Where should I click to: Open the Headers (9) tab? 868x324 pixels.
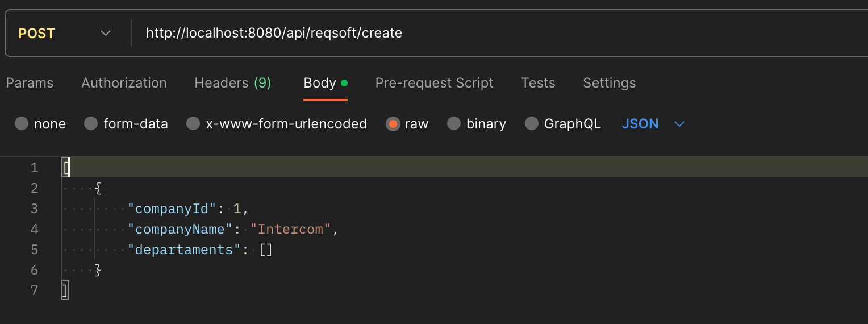tap(233, 83)
